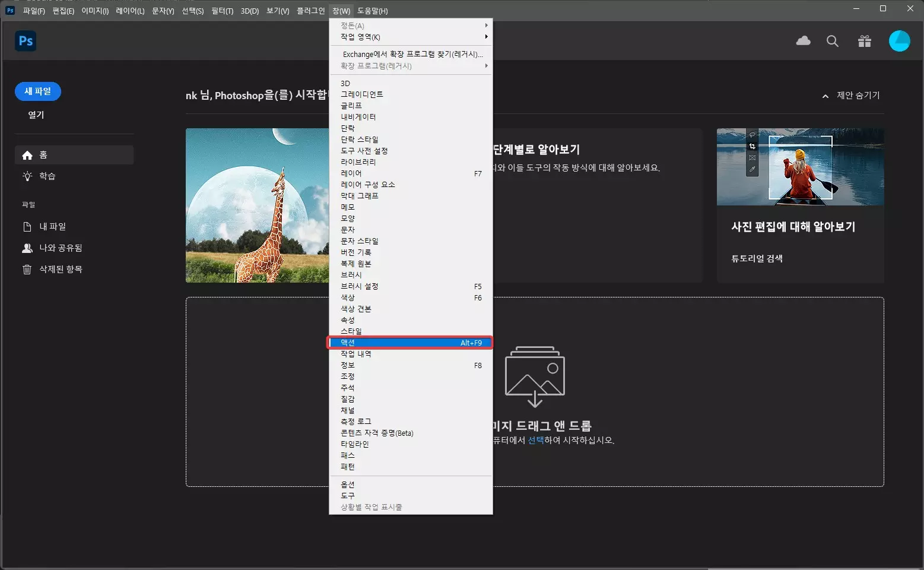The width and height of the screenshot is (924, 570).
Task: Click the search magnifier icon
Action: pyautogui.click(x=832, y=41)
